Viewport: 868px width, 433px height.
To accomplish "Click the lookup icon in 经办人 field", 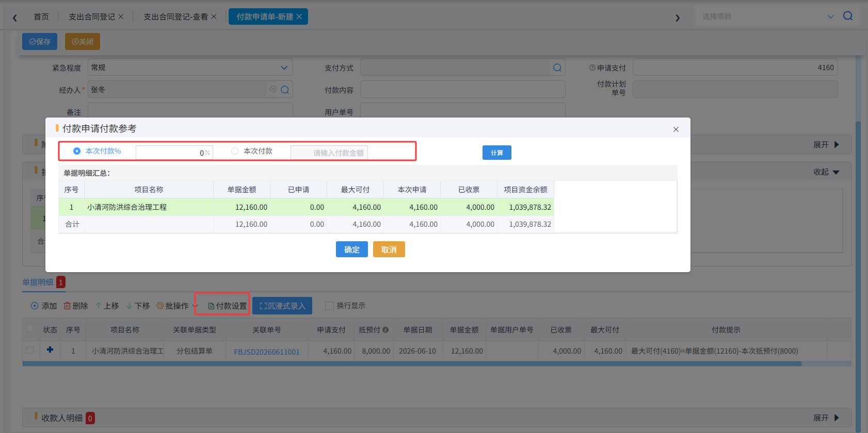I will [x=284, y=90].
